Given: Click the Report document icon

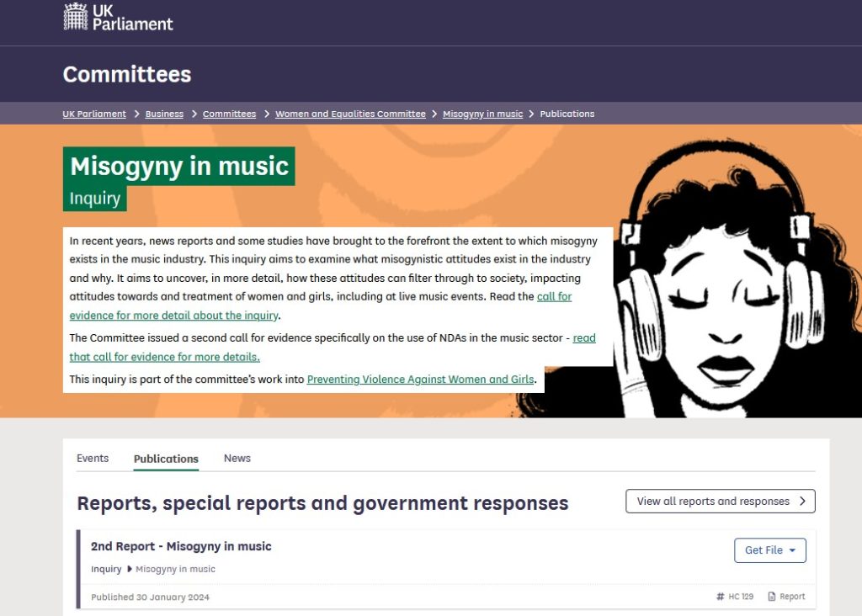Looking at the screenshot, I should pyautogui.click(x=772, y=596).
